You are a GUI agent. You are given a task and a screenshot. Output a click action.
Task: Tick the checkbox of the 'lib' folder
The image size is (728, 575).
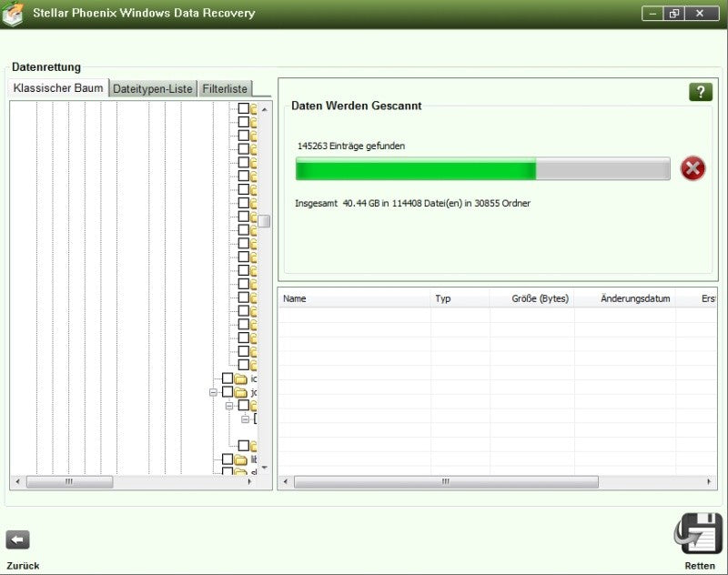(x=227, y=459)
